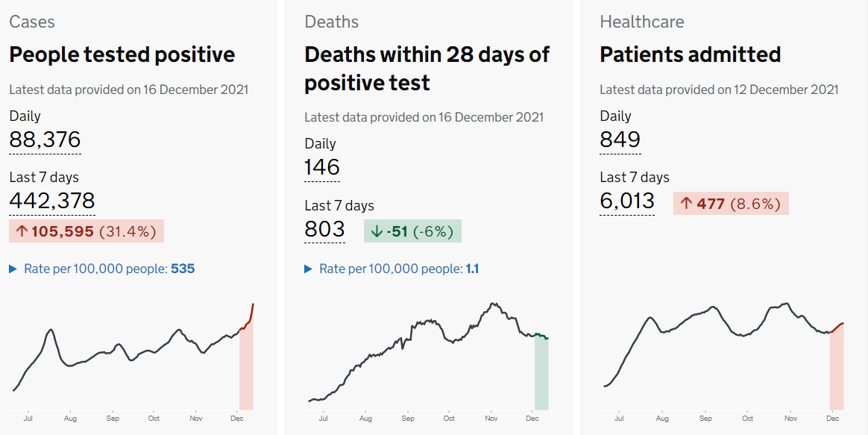Screen dimensions: 868x435
Task: Open the Patients admitted heading
Action: click(x=690, y=54)
